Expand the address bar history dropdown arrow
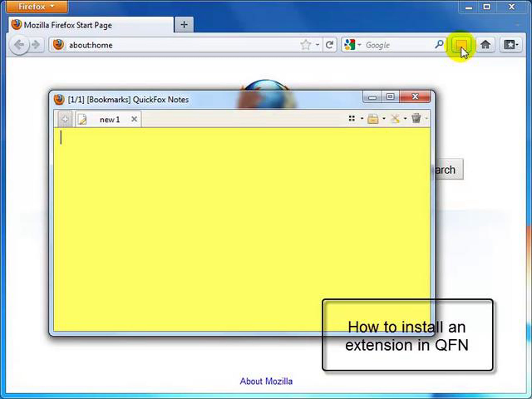The height and width of the screenshot is (399, 532). 317,45
